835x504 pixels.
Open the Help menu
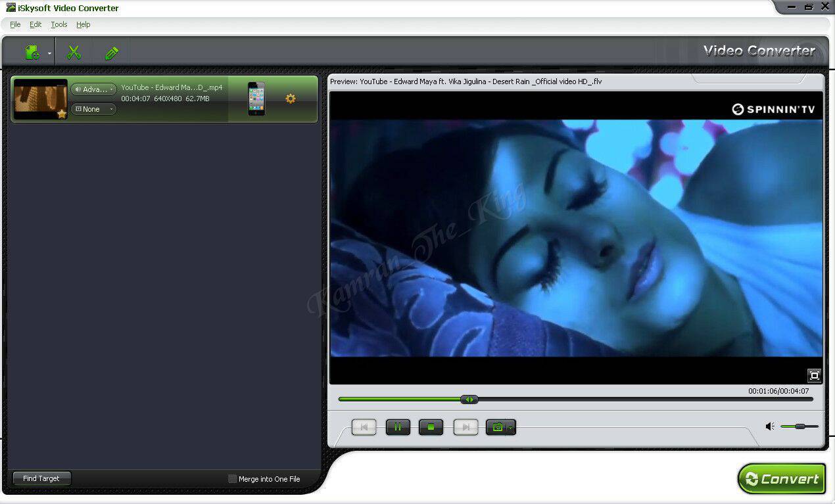[x=83, y=24]
